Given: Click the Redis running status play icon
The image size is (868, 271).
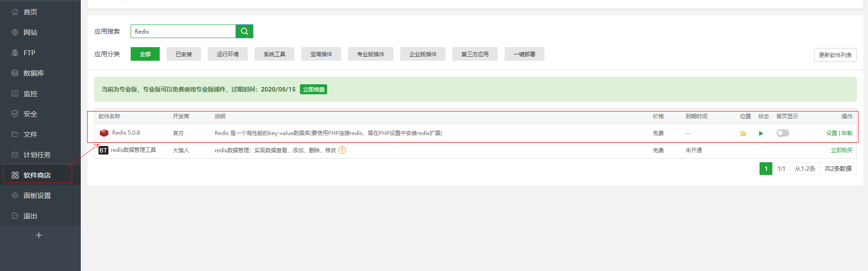Looking at the screenshot, I should pos(761,133).
